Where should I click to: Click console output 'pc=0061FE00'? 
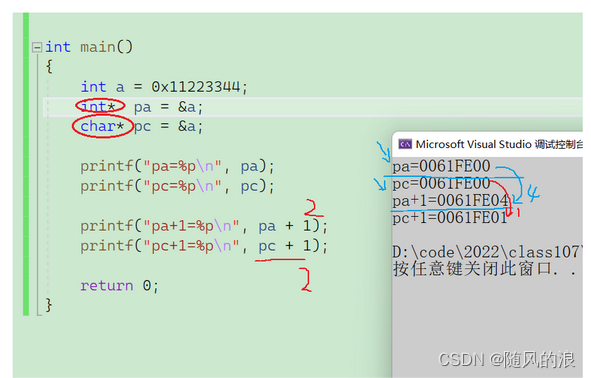pos(441,184)
